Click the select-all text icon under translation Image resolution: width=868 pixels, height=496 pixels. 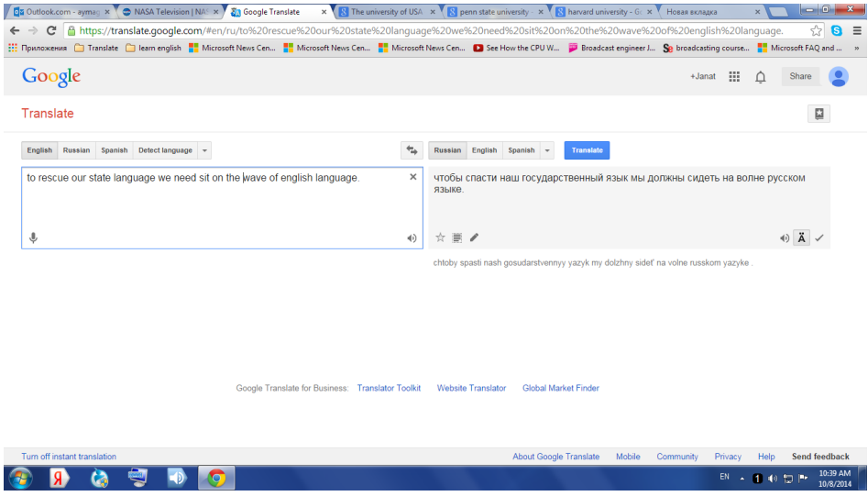[x=456, y=238]
